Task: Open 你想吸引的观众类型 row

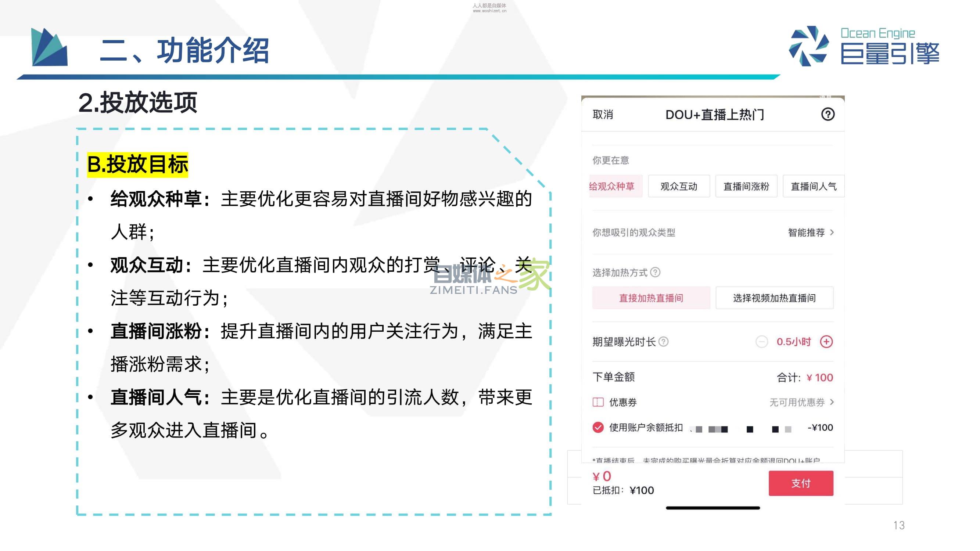Action: click(633, 233)
